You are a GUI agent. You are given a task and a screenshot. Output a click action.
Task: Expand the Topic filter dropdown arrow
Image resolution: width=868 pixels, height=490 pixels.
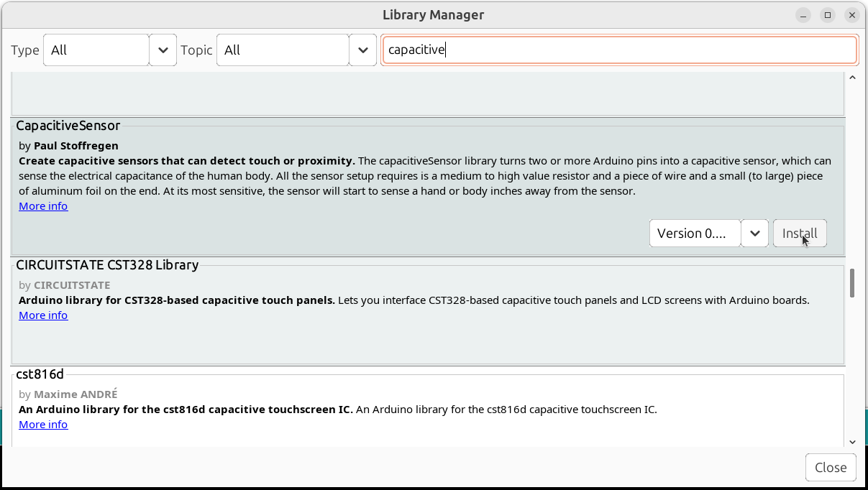[x=362, y=50]
